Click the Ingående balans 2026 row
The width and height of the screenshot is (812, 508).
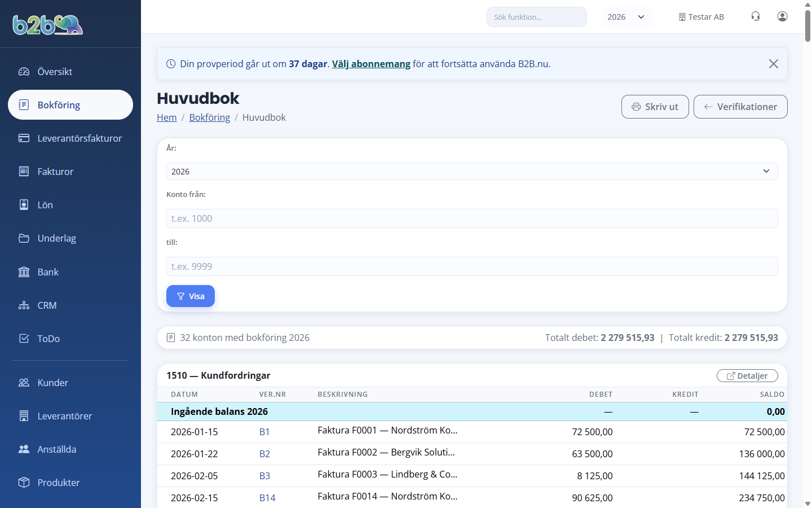click(472, 411)
